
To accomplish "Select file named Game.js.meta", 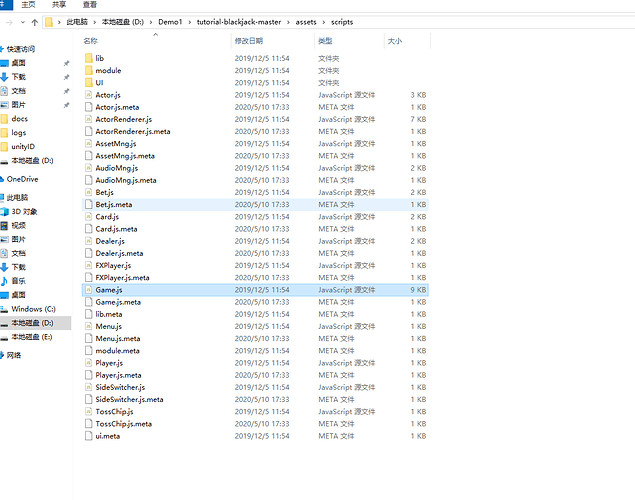I will [x=118, y=302].
